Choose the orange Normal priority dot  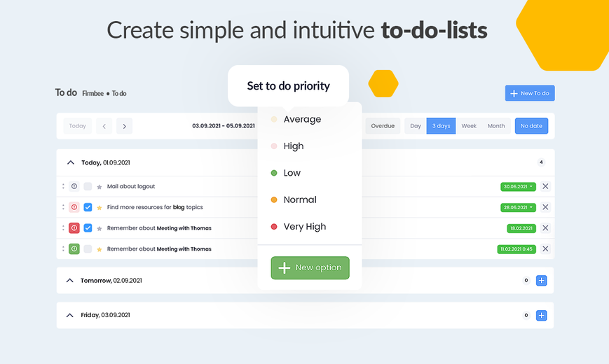[x=274, y=200]
